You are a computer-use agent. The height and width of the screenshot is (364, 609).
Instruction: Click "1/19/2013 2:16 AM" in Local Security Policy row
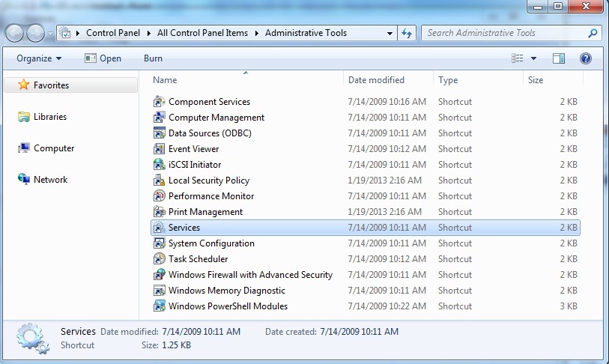click(384, 181)
